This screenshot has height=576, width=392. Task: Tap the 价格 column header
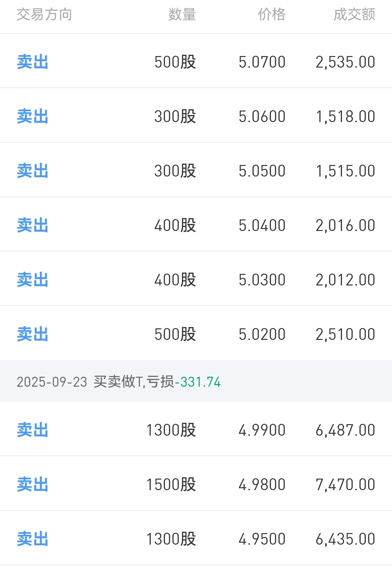(x=272, y=15)
